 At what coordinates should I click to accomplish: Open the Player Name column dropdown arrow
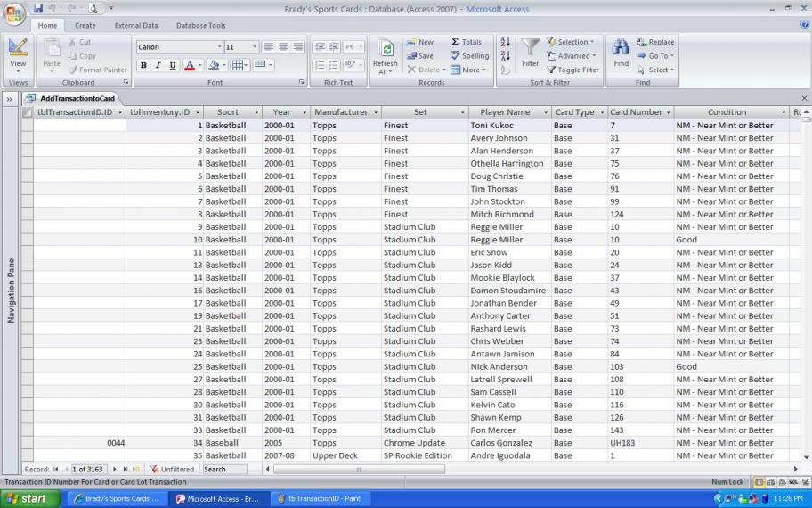[x=545, y=112]
